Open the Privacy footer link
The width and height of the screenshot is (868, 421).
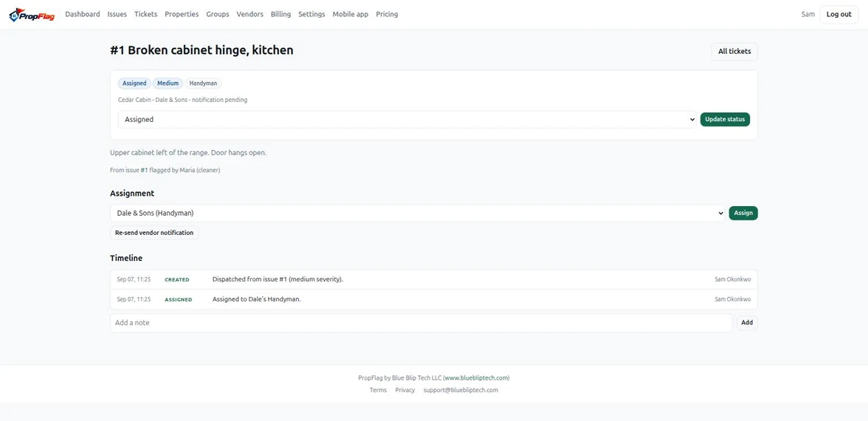coord(404,390)
